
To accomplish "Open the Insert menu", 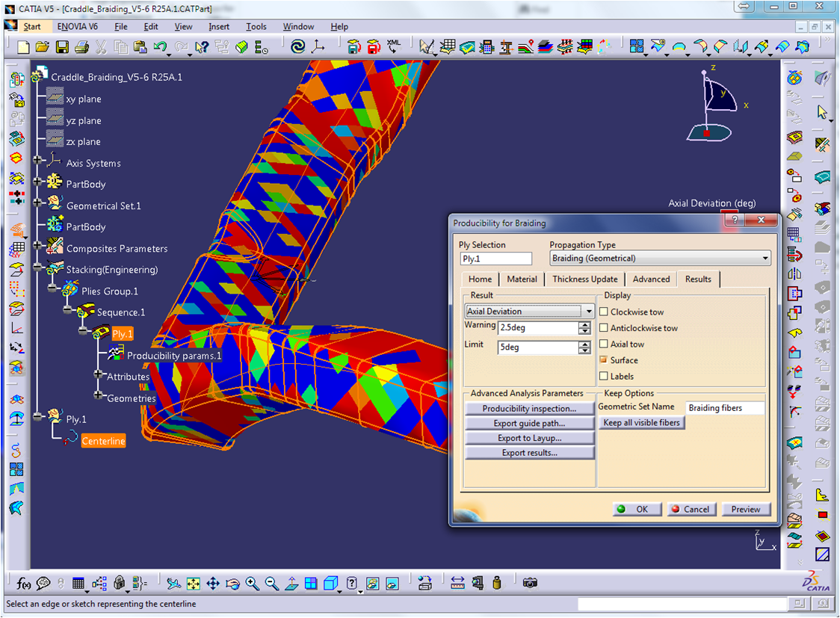I will [219, 27].
